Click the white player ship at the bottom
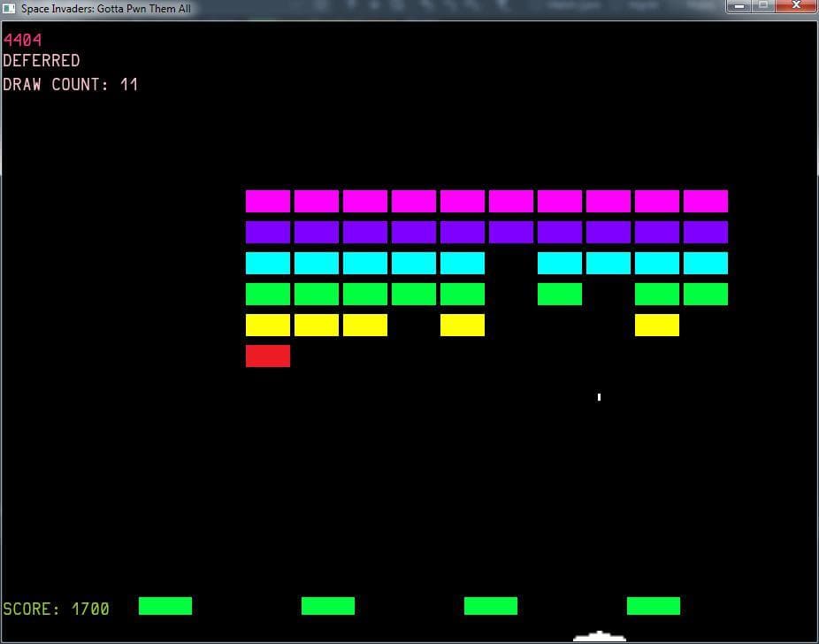This screenshot has height=644, width=819. point(599,636)
